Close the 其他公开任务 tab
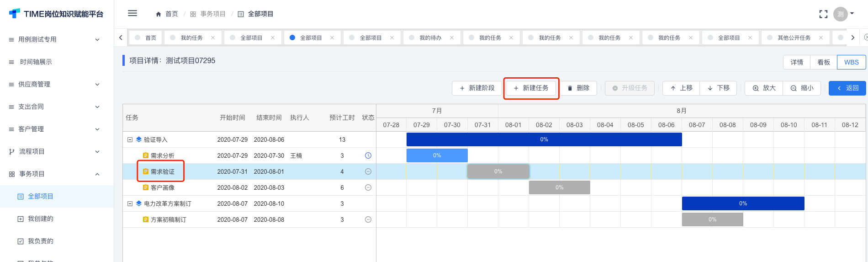This screenshot has height=262, width=868. [x=821, y=37]
